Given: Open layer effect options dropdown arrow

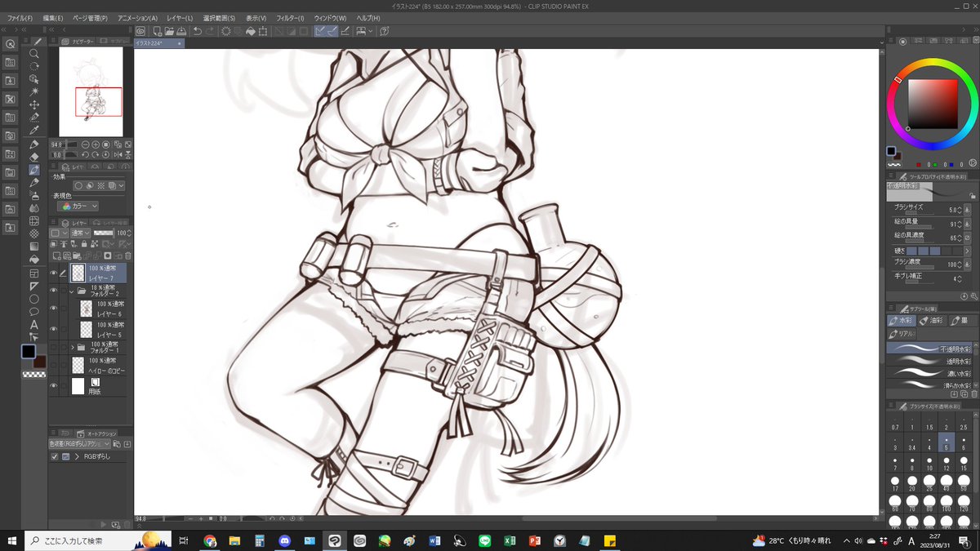Looking at the screenshot, I should coord(122,185).
